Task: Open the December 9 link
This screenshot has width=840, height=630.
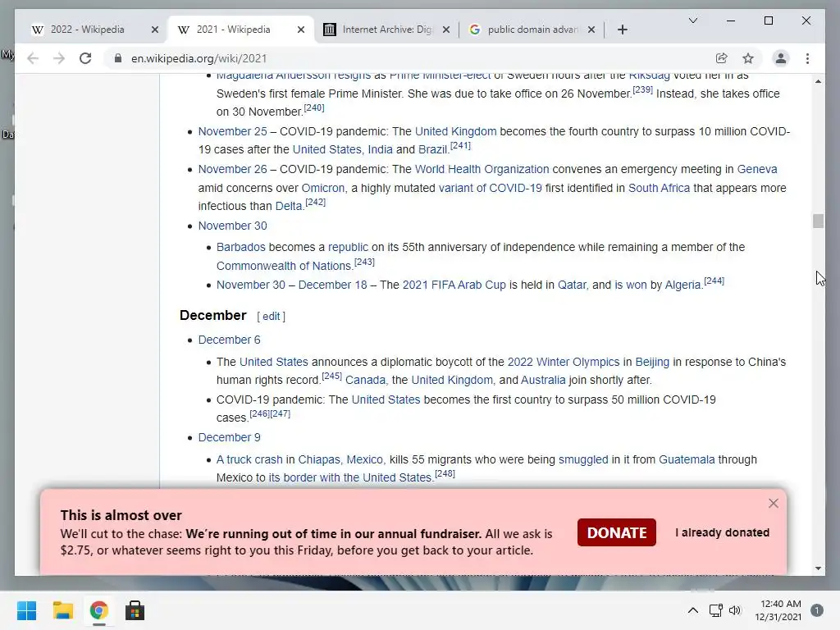Action: [230, 437]
